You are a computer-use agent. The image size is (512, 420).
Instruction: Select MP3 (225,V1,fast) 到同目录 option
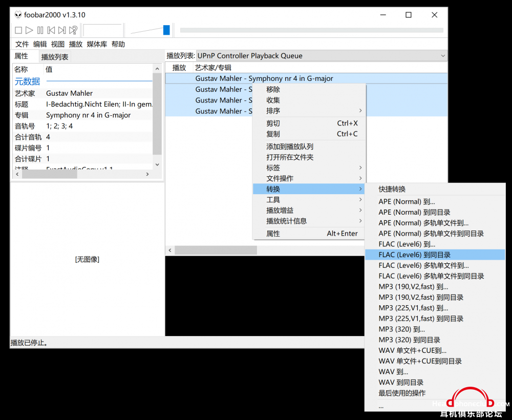[x=435, y=319]
